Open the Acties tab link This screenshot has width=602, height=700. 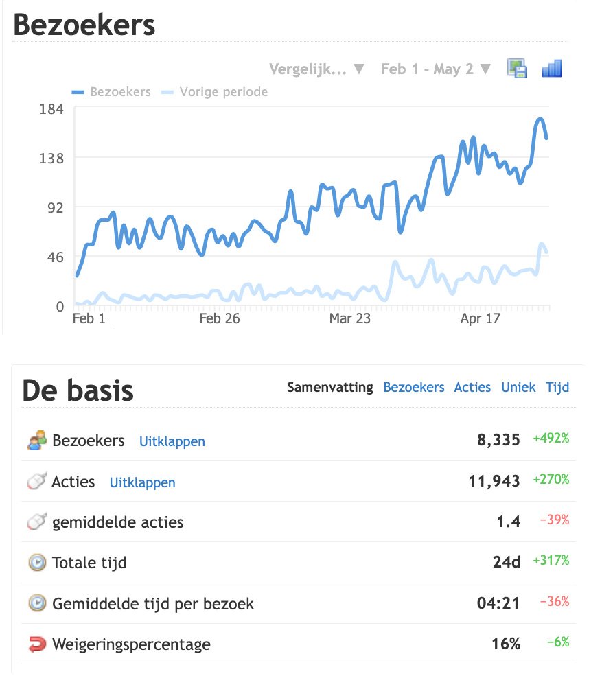tap(472, 388)
